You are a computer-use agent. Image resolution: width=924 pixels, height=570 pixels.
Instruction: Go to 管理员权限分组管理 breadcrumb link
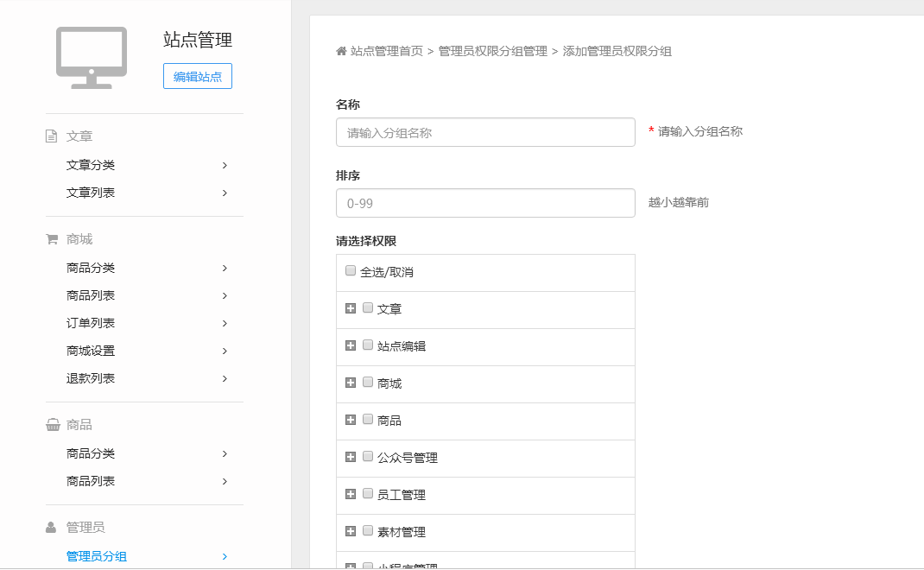pos(492,51)
